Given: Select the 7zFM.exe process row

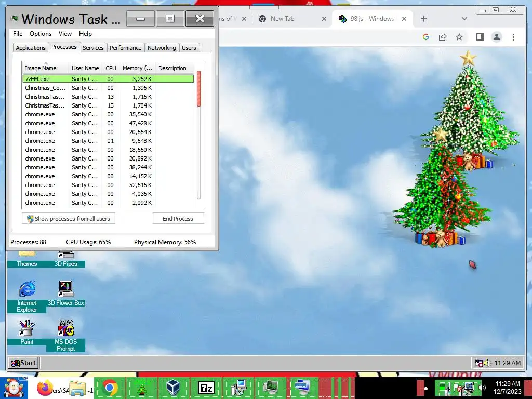Looking at the screenshot, I should 108,79.
